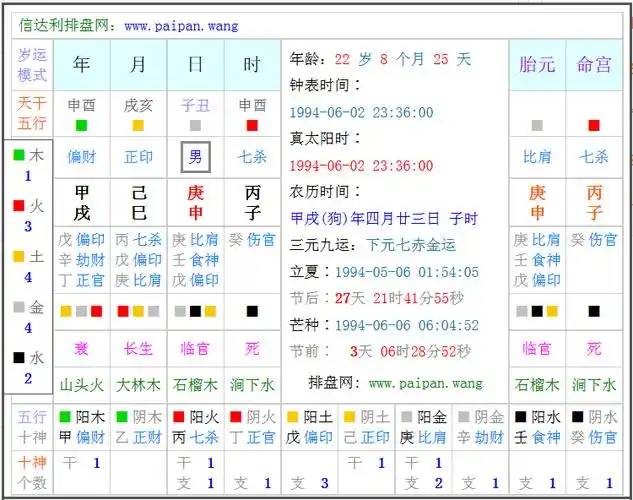The image size is (633, 500).
Task: Click the 支 3 count under 戊 偏印
Action: click(x=310, y=483)
